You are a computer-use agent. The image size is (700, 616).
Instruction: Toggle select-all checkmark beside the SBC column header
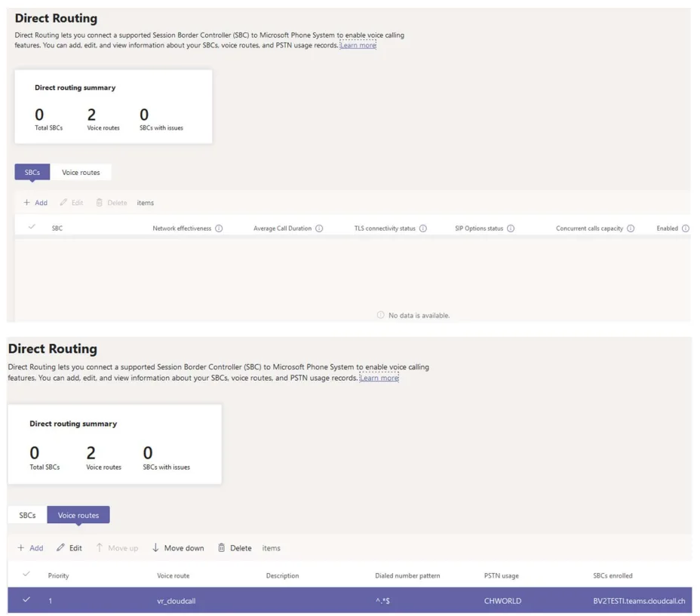pos(32,228)
